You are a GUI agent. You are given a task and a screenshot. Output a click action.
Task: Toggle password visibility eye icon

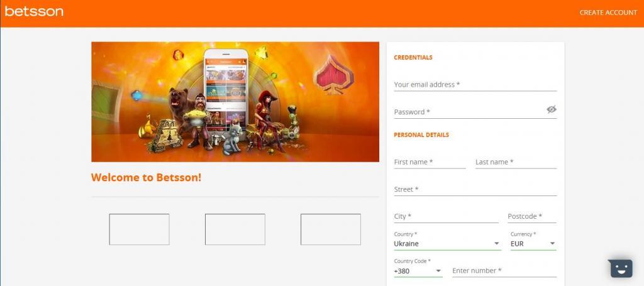(551, 109)
